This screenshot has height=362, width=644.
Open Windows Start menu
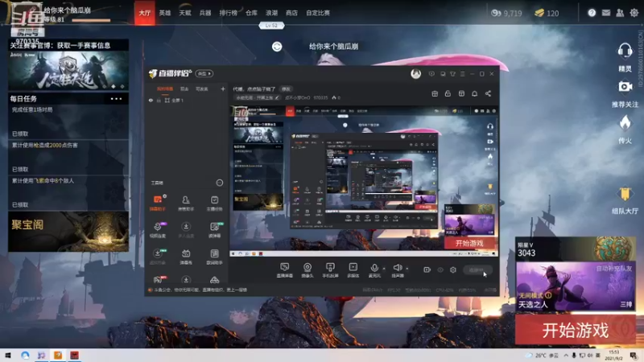tap(8, 355)
